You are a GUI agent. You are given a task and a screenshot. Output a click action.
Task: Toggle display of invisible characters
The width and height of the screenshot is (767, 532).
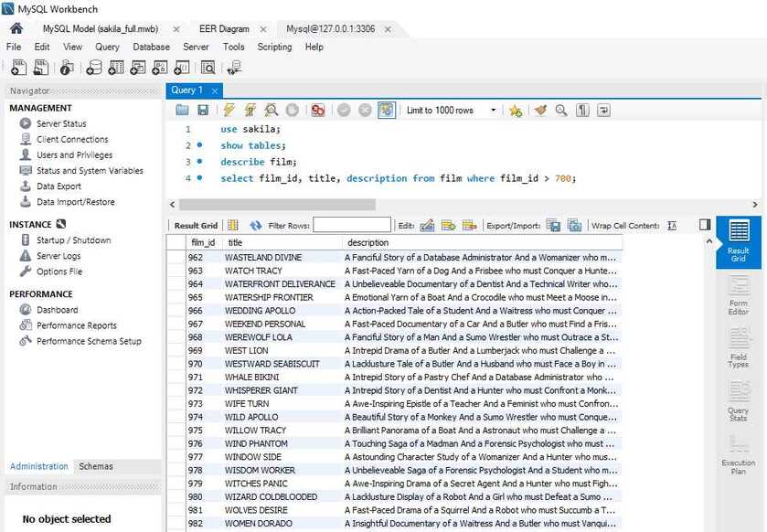coord(582,111)
